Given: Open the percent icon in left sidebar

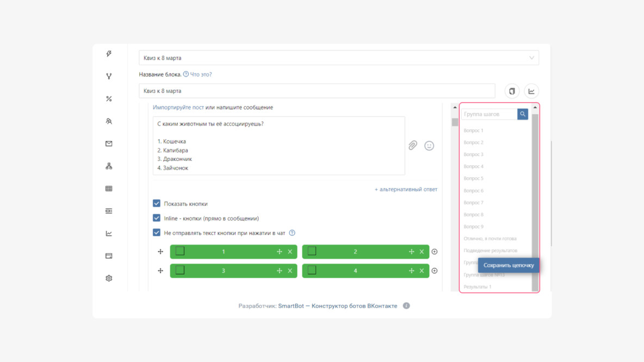Looking at the screenshot, I should (x=109, y=98).
